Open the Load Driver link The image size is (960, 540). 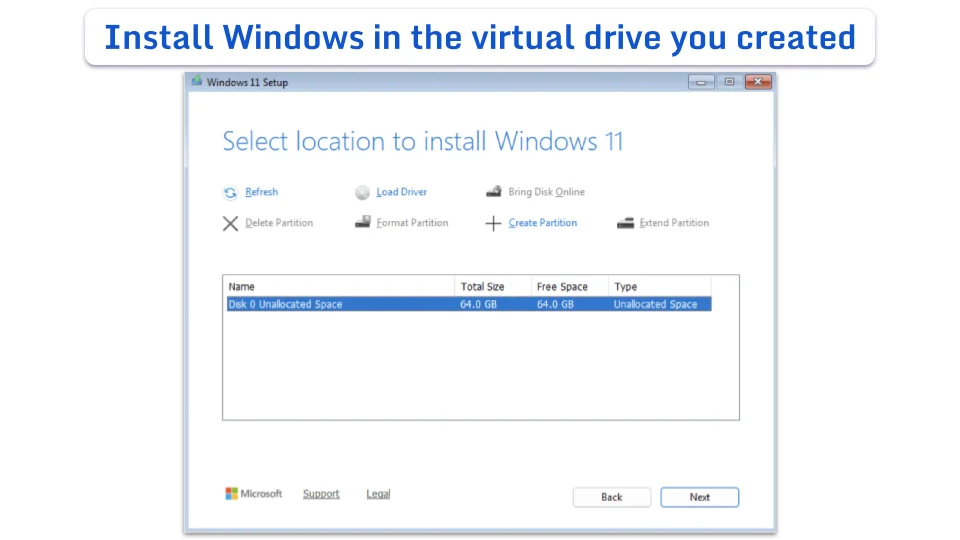(x=402, y=192)
